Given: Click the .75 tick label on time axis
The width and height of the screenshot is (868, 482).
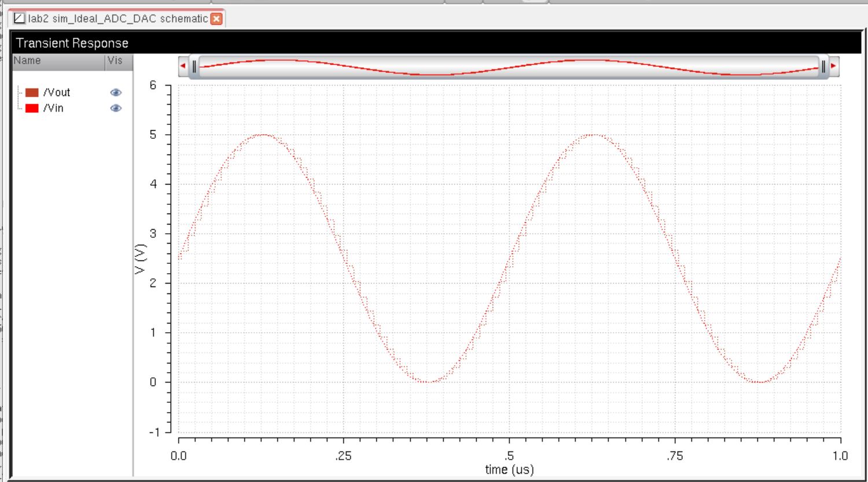Looking at the screenshot, I should point(675,456).
